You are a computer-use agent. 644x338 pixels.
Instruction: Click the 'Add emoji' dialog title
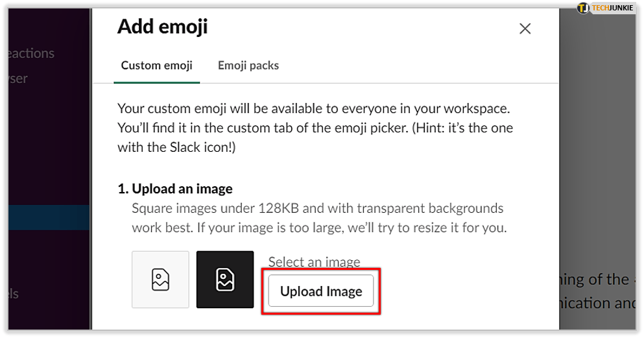tap(162, 27)
